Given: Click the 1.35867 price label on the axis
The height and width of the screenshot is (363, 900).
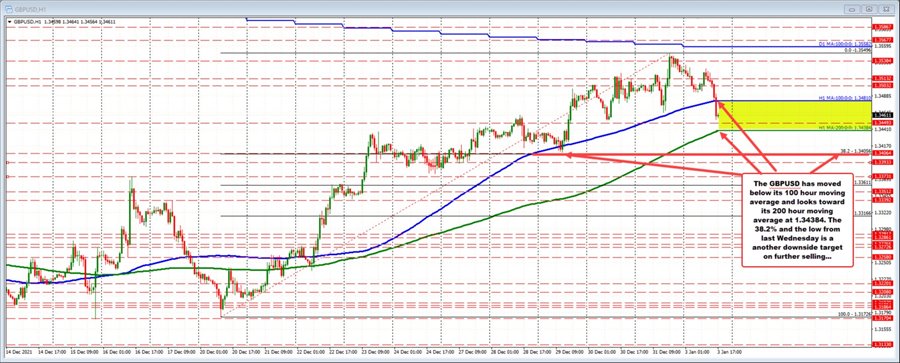Looking at the screenshot, I should point(882,26).
